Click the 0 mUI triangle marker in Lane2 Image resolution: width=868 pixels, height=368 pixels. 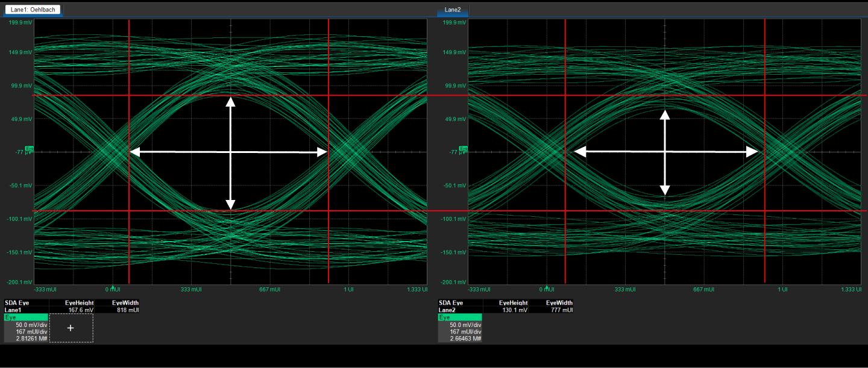click(547, 286)
